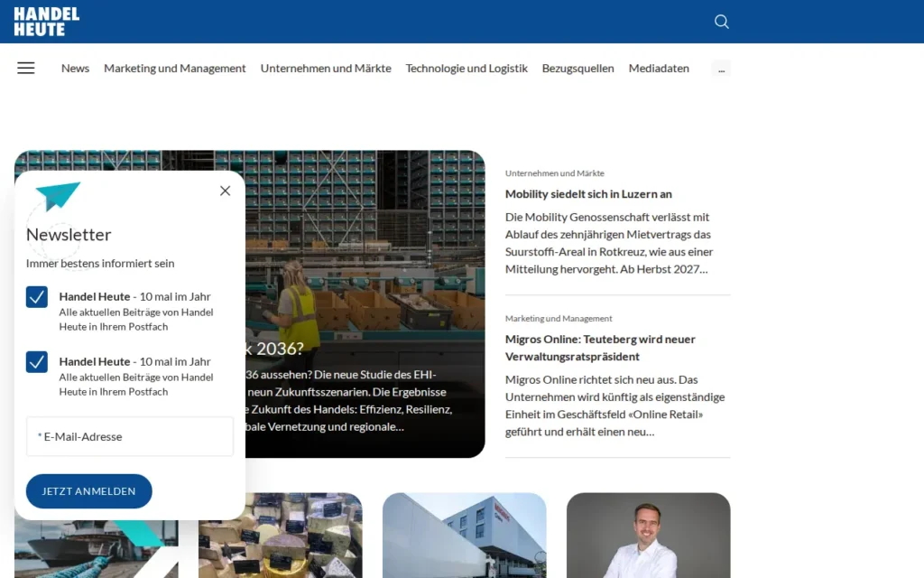Click the Handel Heute logo
Image resolution: width=924 pixels, height=578 pixels.
pyautogui.click(x=47, y=22)
